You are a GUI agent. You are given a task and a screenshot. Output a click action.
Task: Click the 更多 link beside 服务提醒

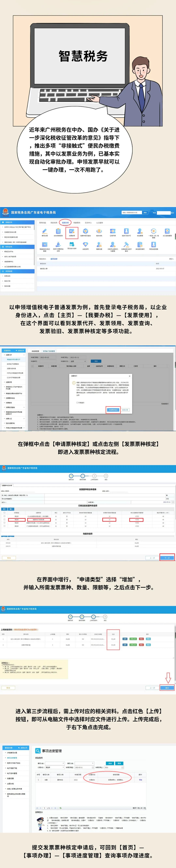pos(171,259)
